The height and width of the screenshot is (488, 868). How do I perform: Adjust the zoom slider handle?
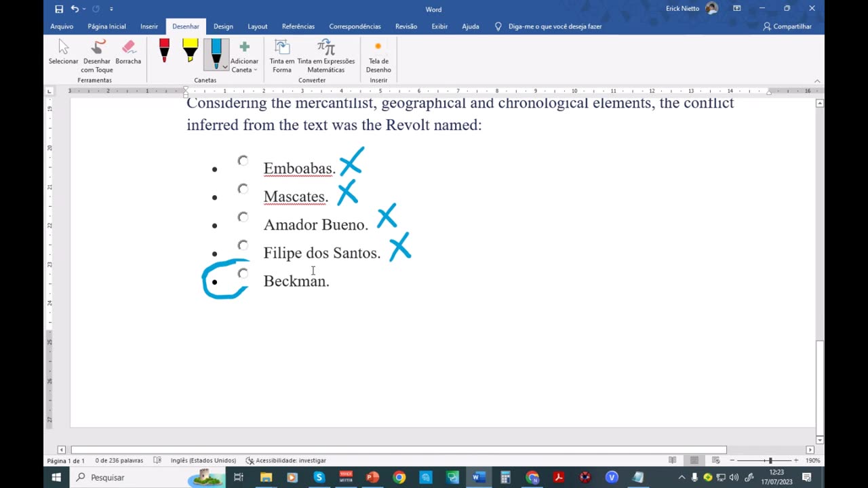coord(770,461)
